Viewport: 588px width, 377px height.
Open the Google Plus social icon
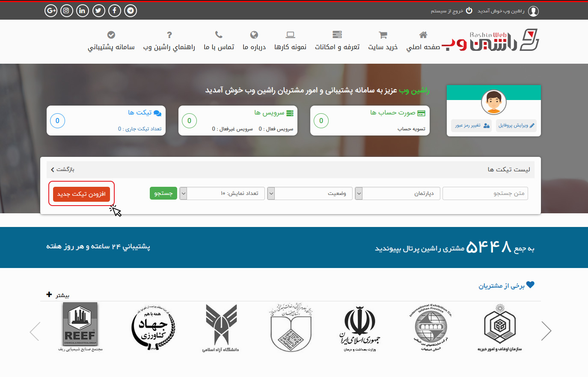point(51,11)
